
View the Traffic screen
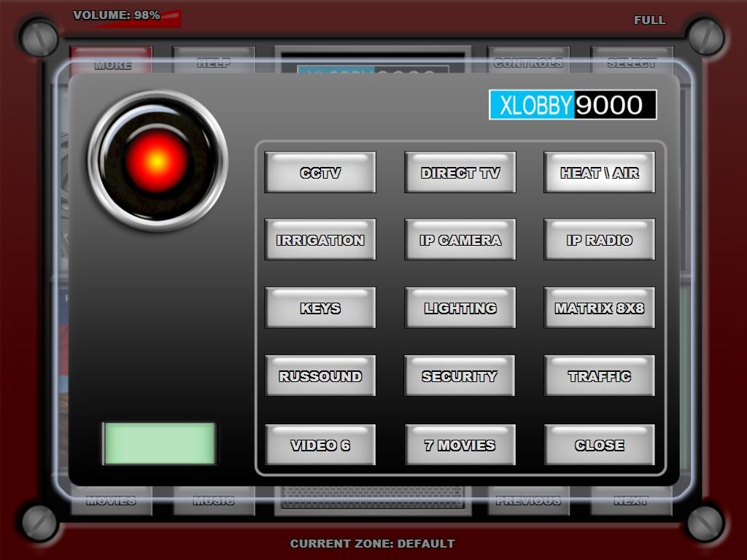coord(600,376)
